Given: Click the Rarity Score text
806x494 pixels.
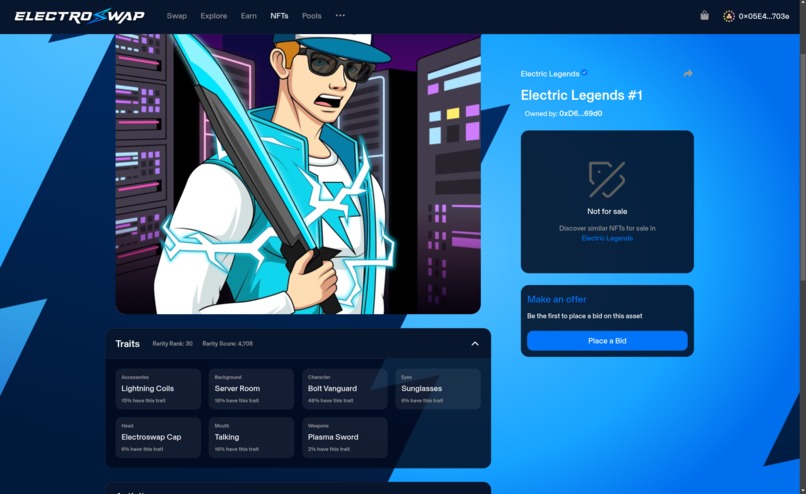Looking at the screenshot, I should pyautogui.click(x=227, y=344).
